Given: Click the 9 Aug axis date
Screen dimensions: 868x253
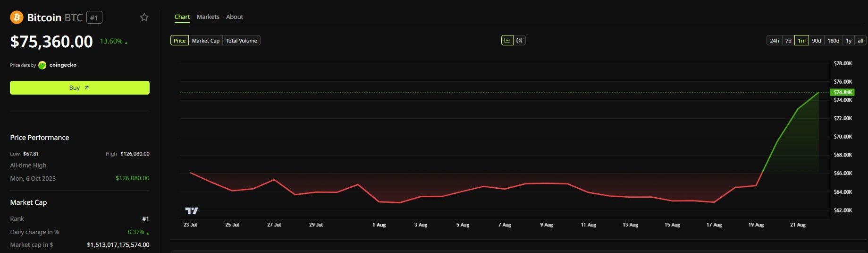Looking at the screenshot, I should coord(547,225).
